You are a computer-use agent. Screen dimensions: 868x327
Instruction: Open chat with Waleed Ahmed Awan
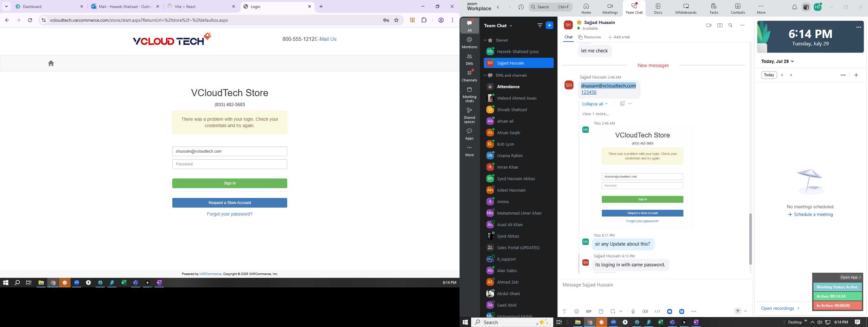click(x=519, y=98)
